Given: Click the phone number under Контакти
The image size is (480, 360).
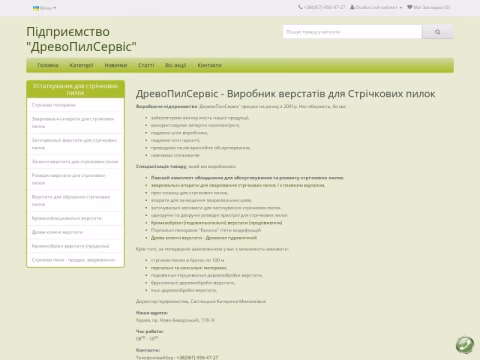Looking at the screenshot, I should (x=197, y=357).
